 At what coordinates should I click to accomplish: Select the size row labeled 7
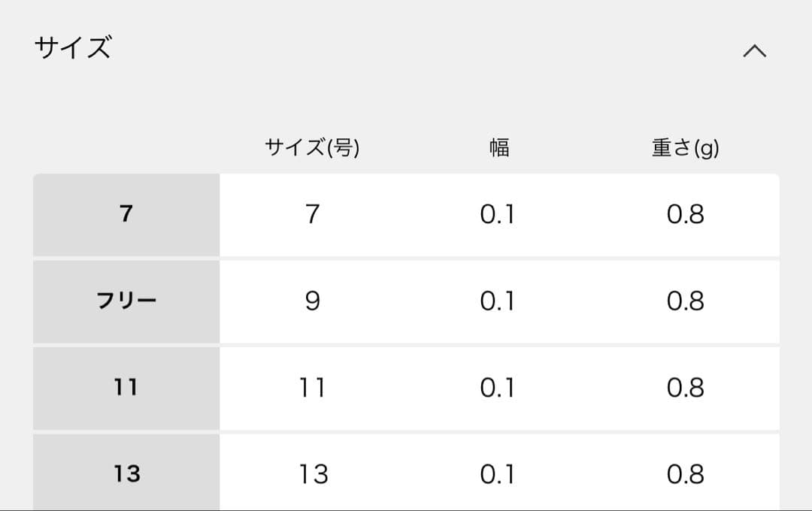click(125, 214)
